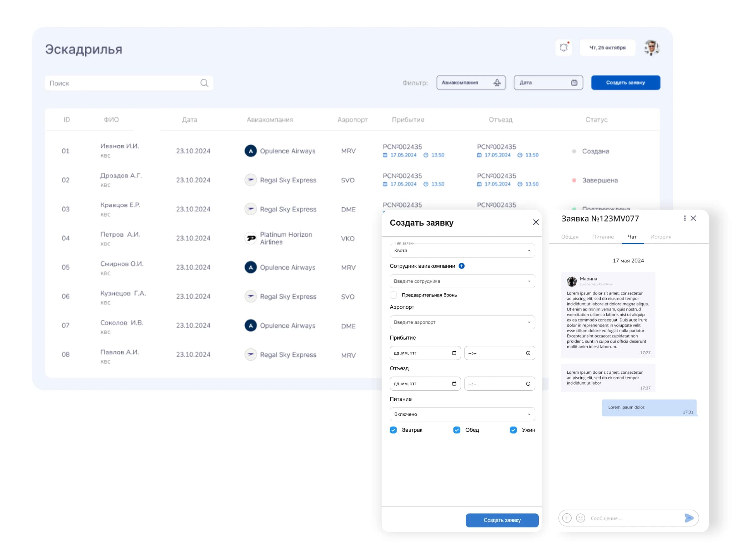Focus the Сообщение chat input field
Viewport: 747px width, 560px height.
(x=635, y=518)
